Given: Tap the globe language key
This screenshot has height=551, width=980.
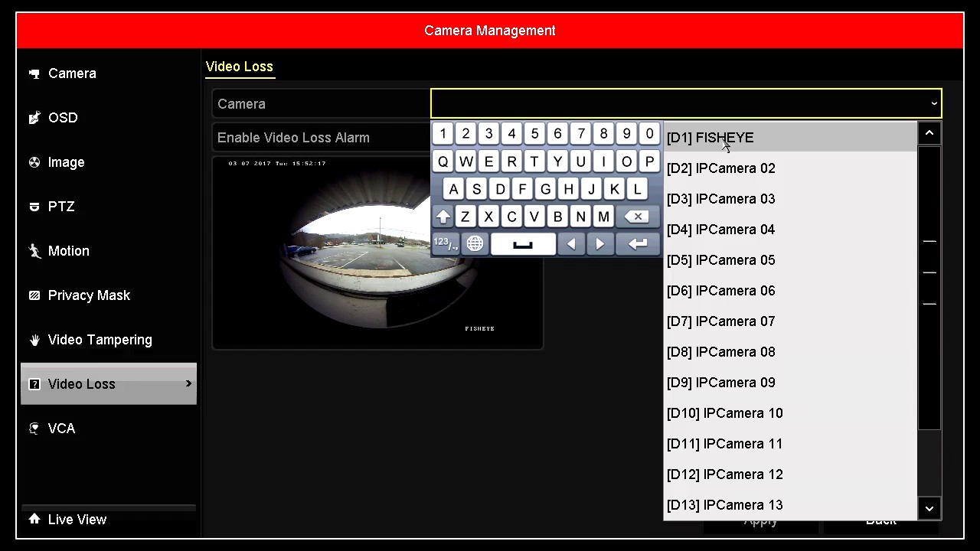Looking at the screenshot, I should tap(475, 244).
